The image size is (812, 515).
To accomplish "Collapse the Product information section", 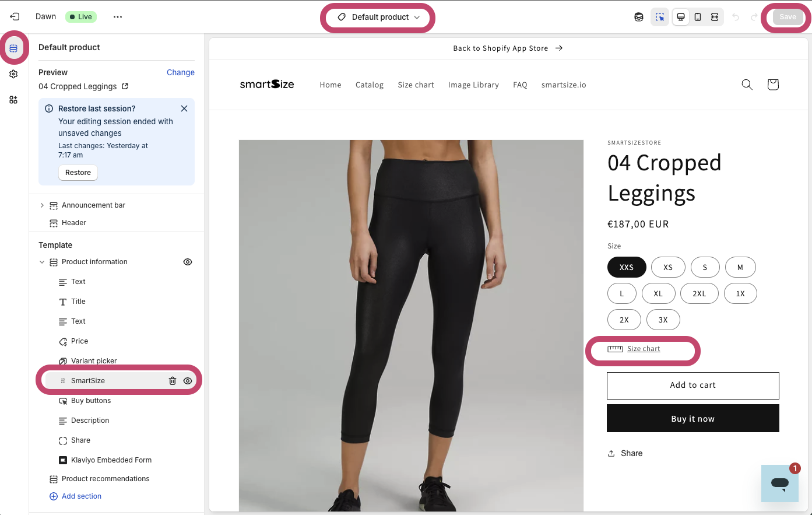I will tap(42, 262).
